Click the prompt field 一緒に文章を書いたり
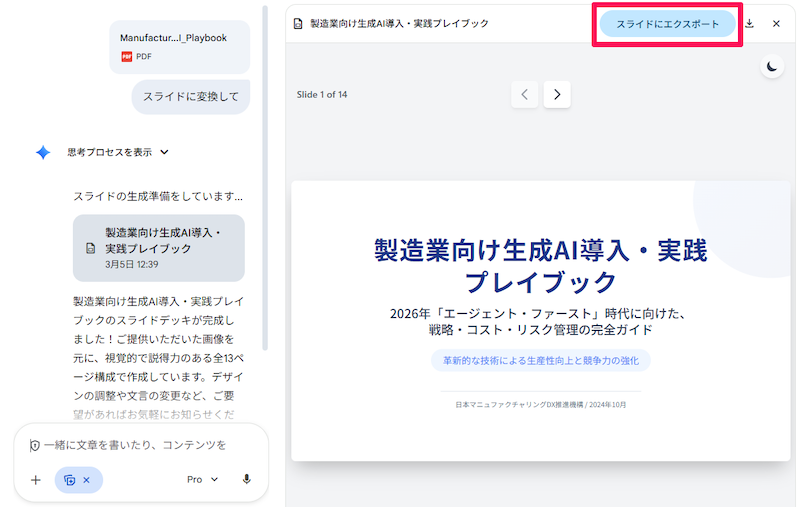 [135, 445]
